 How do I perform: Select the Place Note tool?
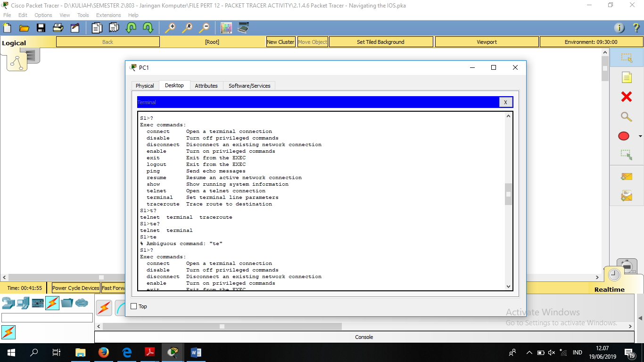pyautogui.click(x=626, y=77)
